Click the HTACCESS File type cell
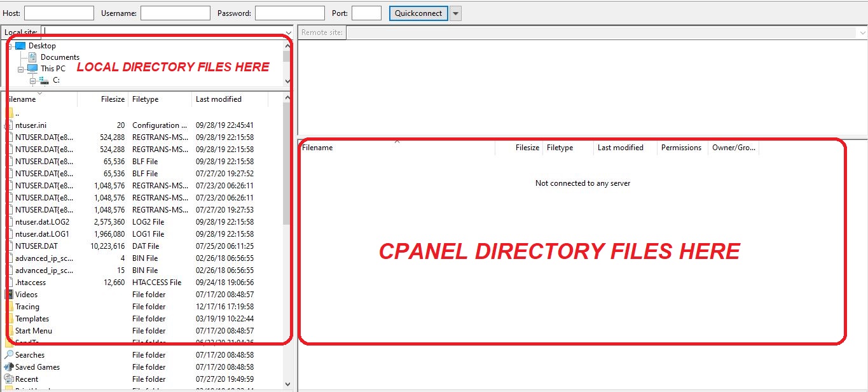 pyautogui.click(x=156, y=283)
